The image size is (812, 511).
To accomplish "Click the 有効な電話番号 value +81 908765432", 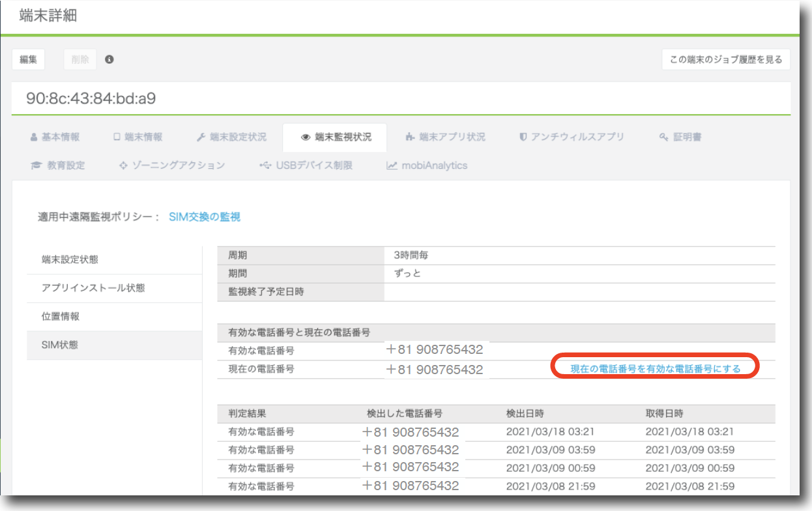I will click(435, 351).
